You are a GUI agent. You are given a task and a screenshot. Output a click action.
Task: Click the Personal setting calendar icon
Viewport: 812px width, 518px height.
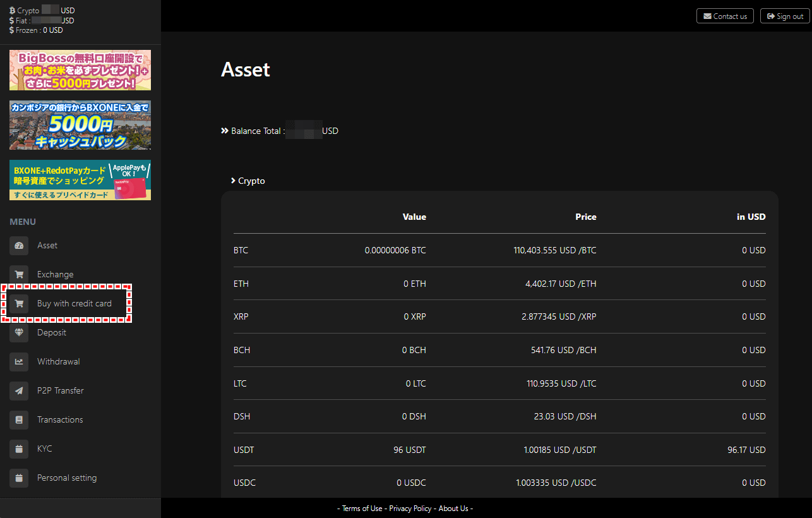click(x=19, y=478)
